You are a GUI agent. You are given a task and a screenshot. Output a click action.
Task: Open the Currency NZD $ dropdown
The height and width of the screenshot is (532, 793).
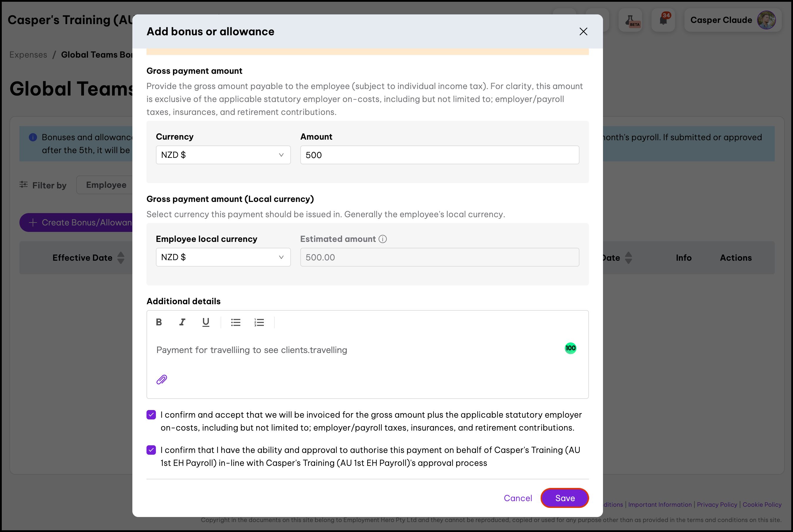(x=223, y=155)
